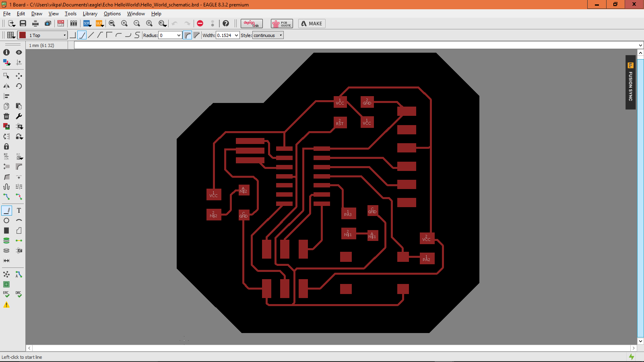Select the Via tool icon

tap(6, 241)
